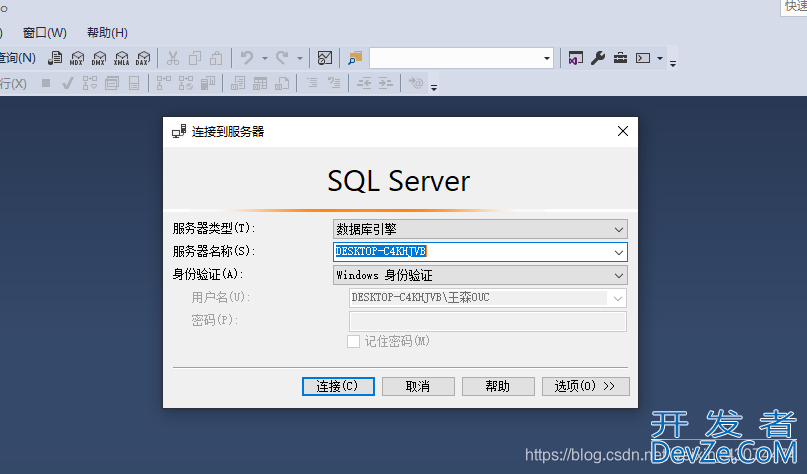Click the 帮助 button in dialog

[x=498, y=386]
